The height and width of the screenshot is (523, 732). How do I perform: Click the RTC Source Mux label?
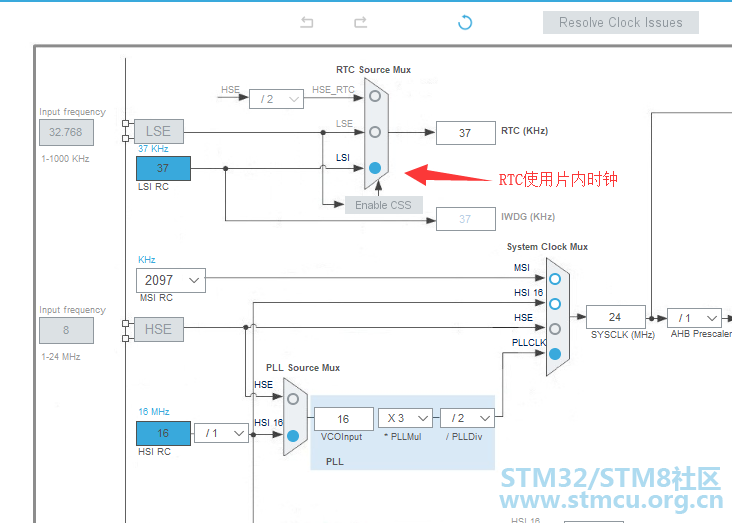tap(373, 70)
